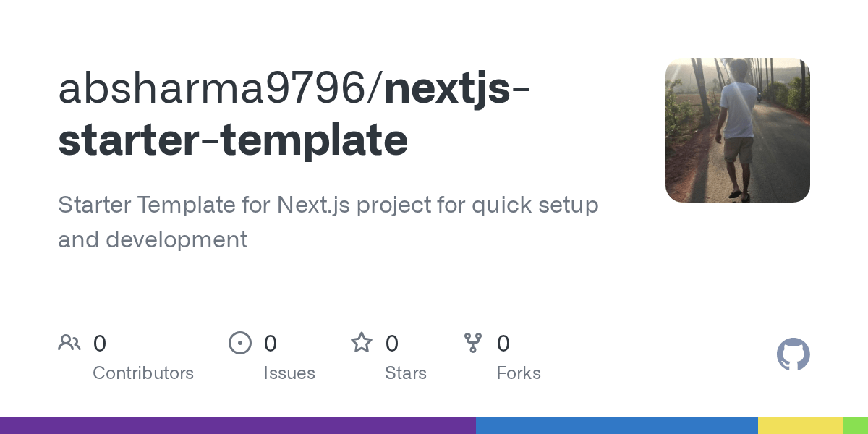
Task: Click the Stars star icon
Action: [362, 342]
